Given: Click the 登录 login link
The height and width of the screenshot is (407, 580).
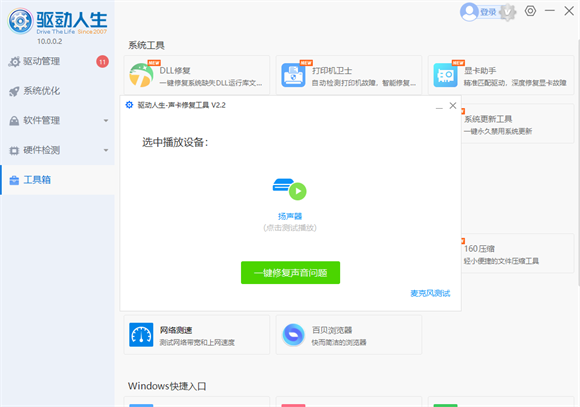Looking at the screenshot, I should [x=488, y=12].
